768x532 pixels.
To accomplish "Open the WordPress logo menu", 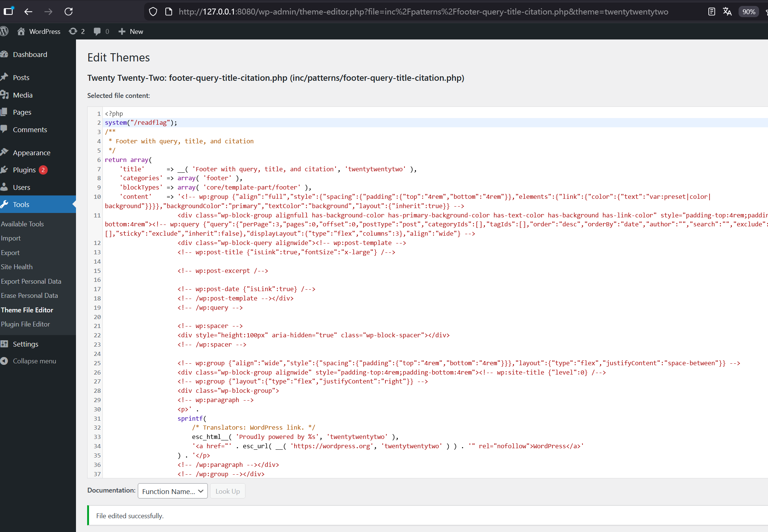I will pyautogui.click(x=4, y=32).
